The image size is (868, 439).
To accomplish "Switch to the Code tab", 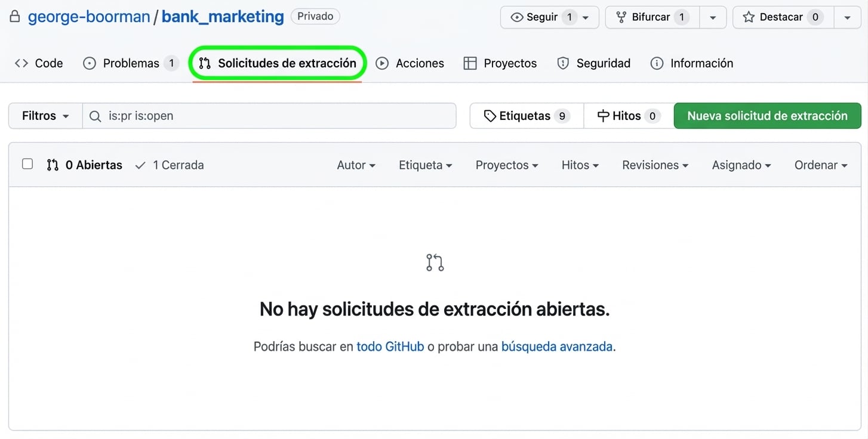I will click(39, 63).
